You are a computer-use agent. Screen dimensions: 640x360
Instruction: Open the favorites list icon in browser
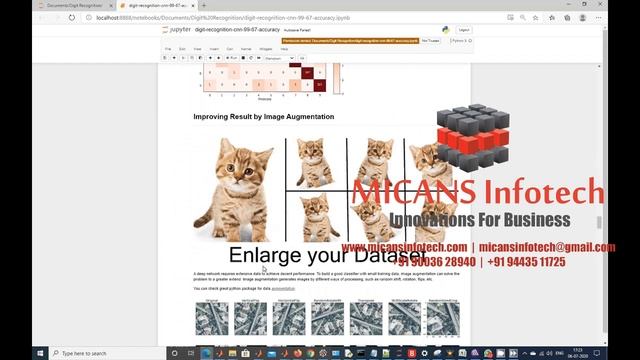coord(552,18)
